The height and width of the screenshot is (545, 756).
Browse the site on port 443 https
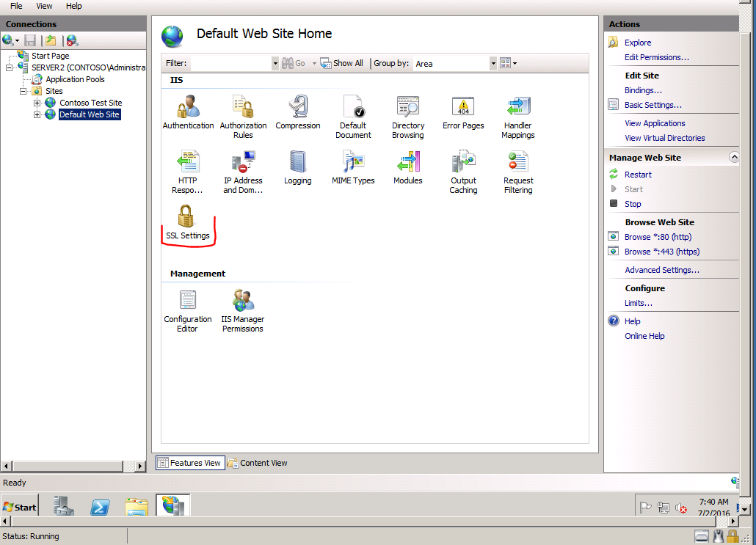pyautogui.click(x=661, y=252)
